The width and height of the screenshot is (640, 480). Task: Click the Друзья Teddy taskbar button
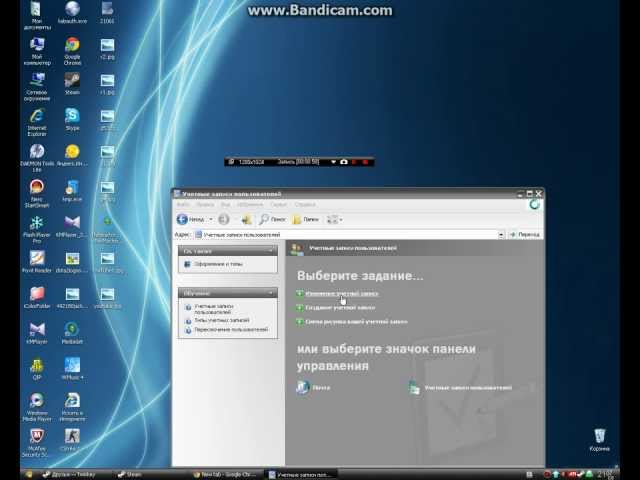tap(75, 474)
